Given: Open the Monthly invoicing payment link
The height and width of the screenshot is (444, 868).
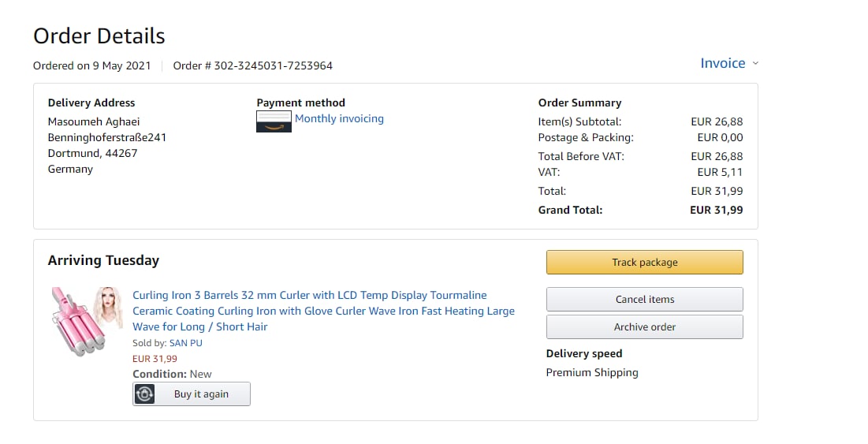Looking at the screenshot, I should click(339, 119).
